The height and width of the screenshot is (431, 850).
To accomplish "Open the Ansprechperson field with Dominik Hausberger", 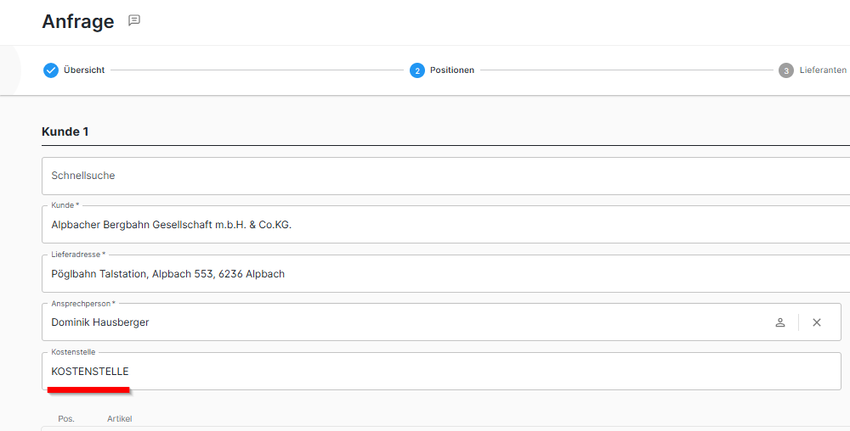I will tap(400, 322).
